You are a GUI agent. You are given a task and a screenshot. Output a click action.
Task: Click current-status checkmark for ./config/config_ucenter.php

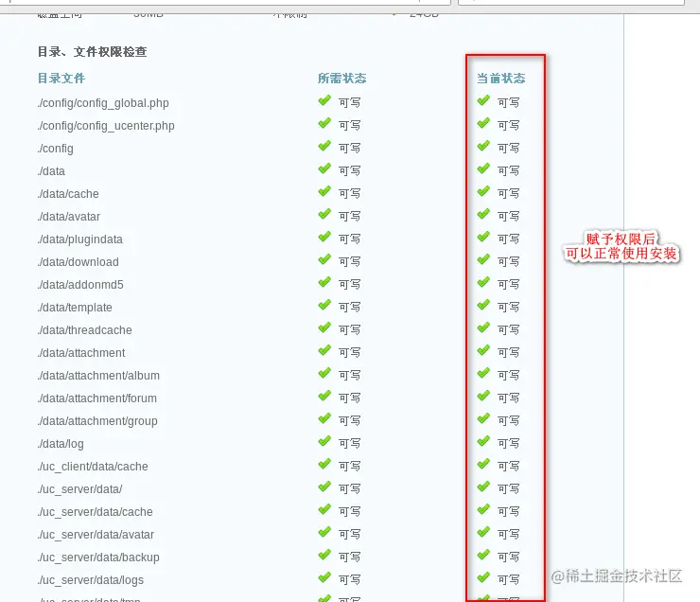483,123
